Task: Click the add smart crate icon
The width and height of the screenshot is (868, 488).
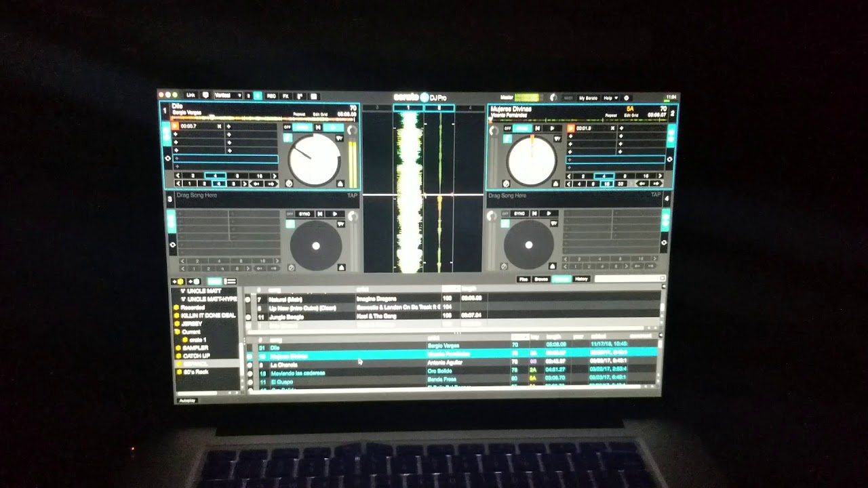Action: click(194, 281)
